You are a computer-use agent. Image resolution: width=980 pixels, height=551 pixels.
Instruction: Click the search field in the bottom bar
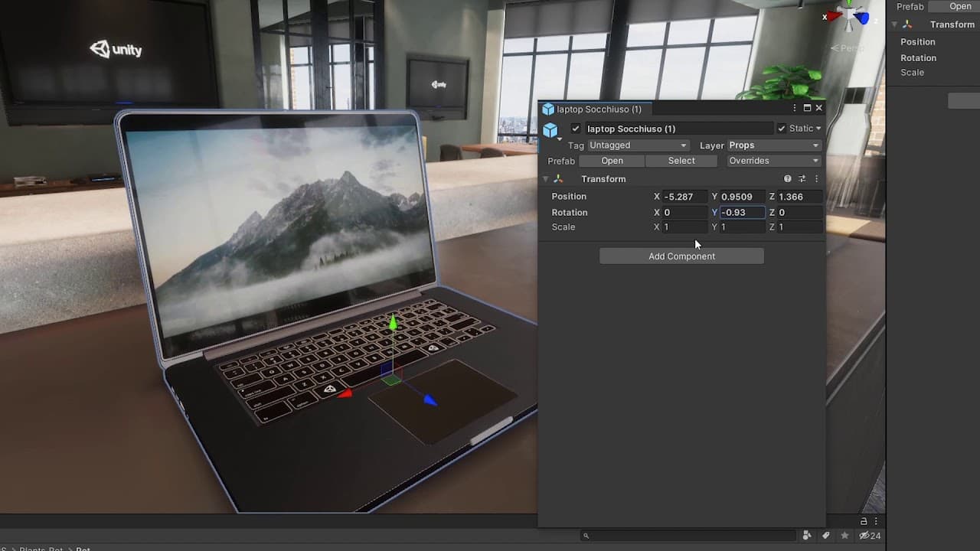(x=689, y=536)
